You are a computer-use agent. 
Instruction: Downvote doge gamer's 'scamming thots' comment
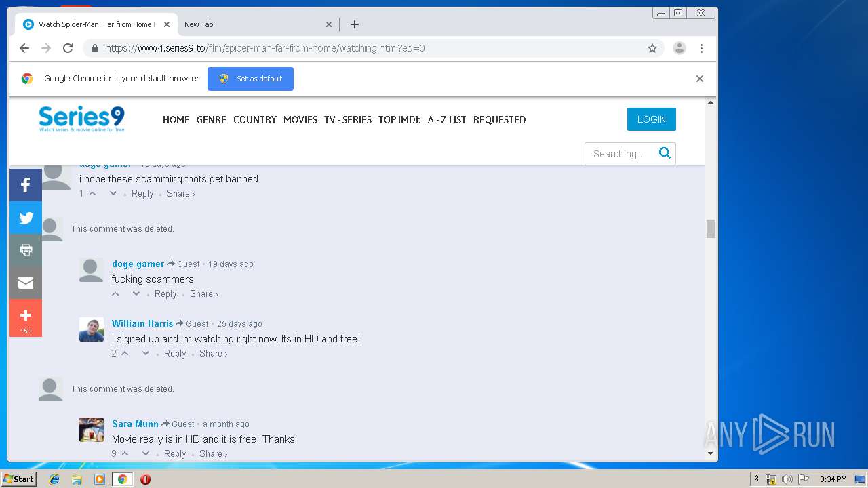click(113, 194)
